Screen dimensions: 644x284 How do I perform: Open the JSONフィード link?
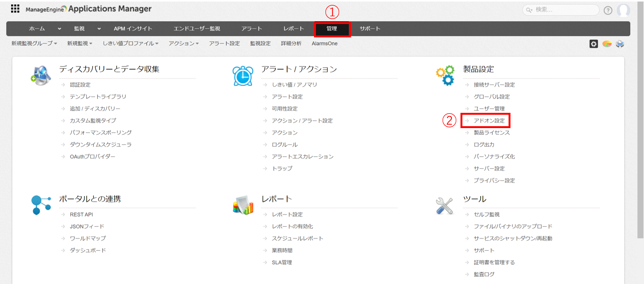pos(87,226)
